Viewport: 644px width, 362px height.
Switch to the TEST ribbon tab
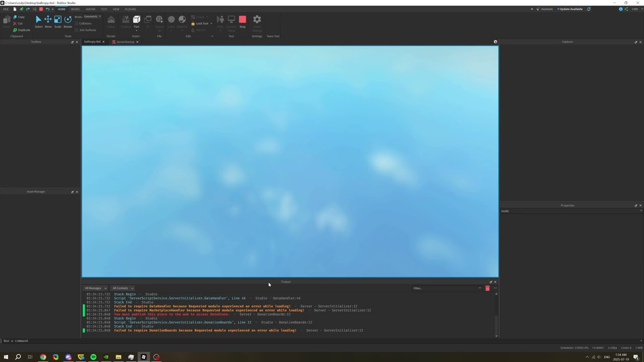[104, 9]
